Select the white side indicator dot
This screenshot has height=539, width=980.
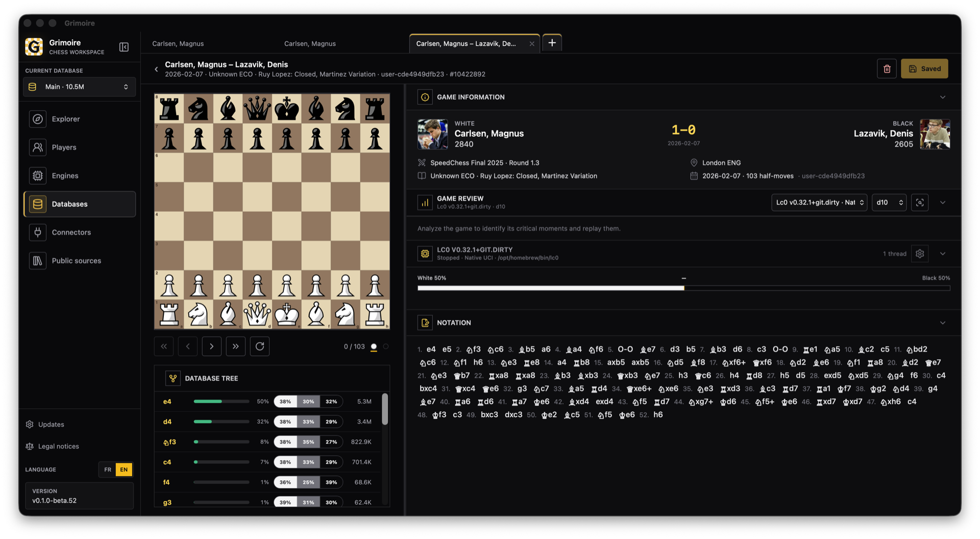click(374, 347)
